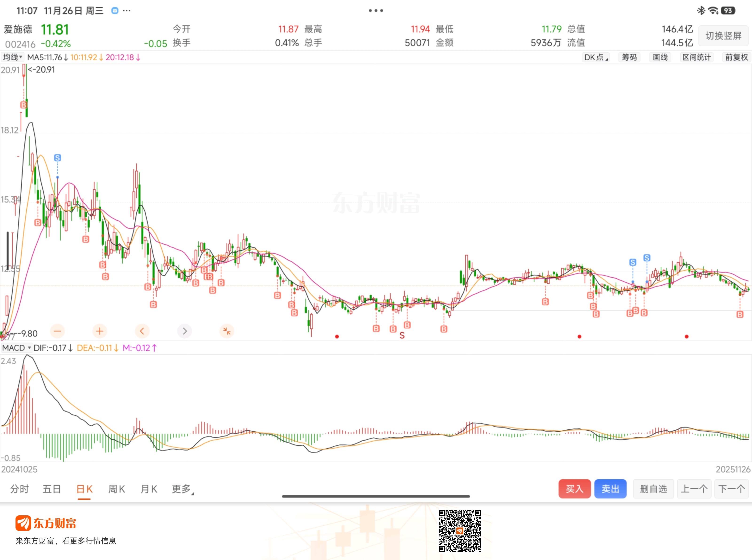Click the collapse arrows chart icon
This screenshot has width=752, height=560.
(x=227, y=331)
